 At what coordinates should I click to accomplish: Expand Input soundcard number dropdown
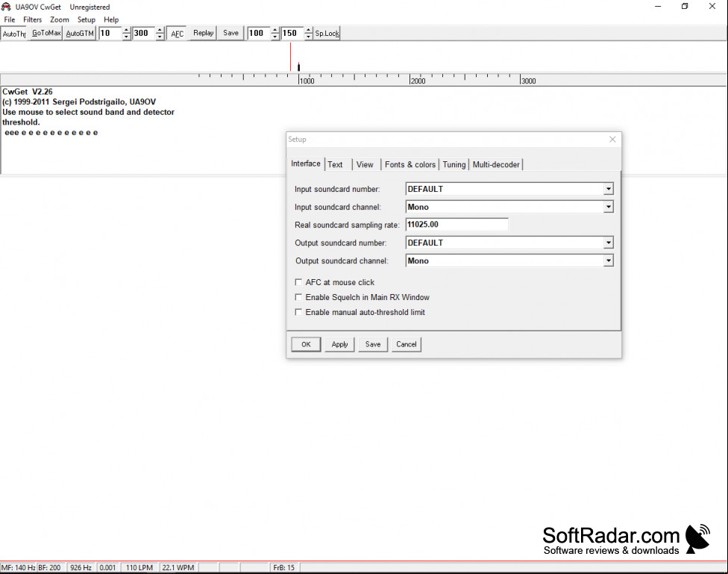pos(608,189)
